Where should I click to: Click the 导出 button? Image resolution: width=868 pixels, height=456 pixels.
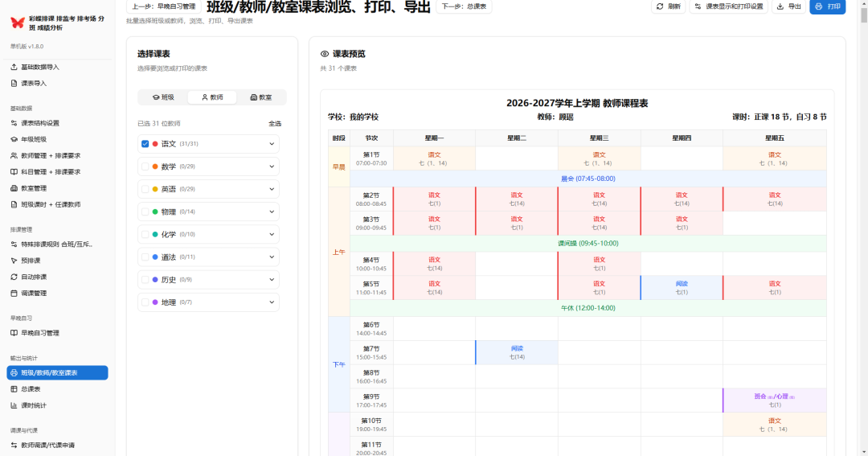(789, 6)
